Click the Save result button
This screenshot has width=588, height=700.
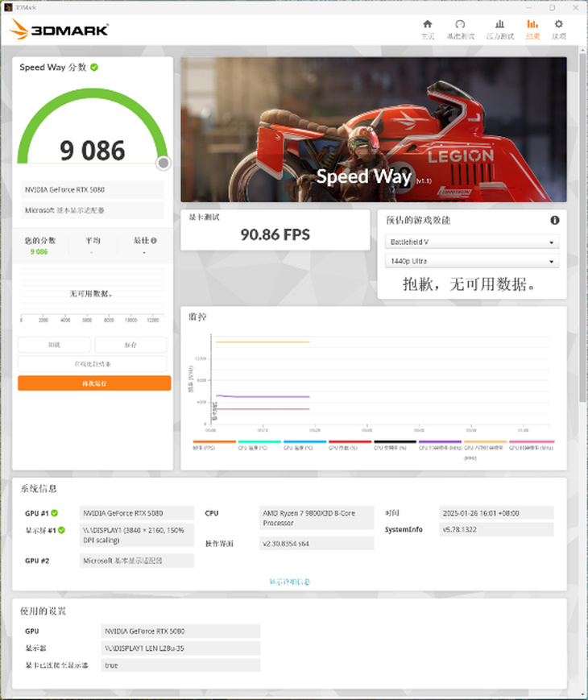coord(130,345)
